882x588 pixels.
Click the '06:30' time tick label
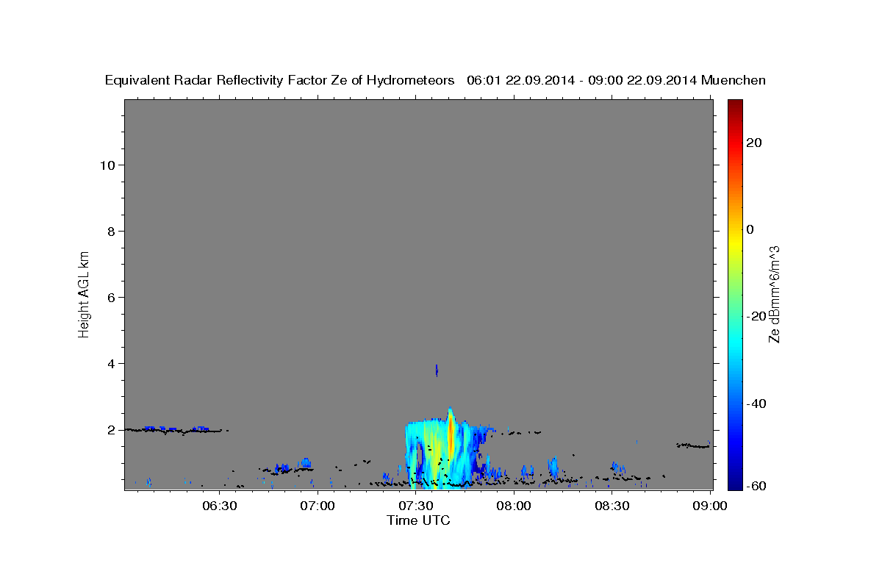tap(220, 506)
